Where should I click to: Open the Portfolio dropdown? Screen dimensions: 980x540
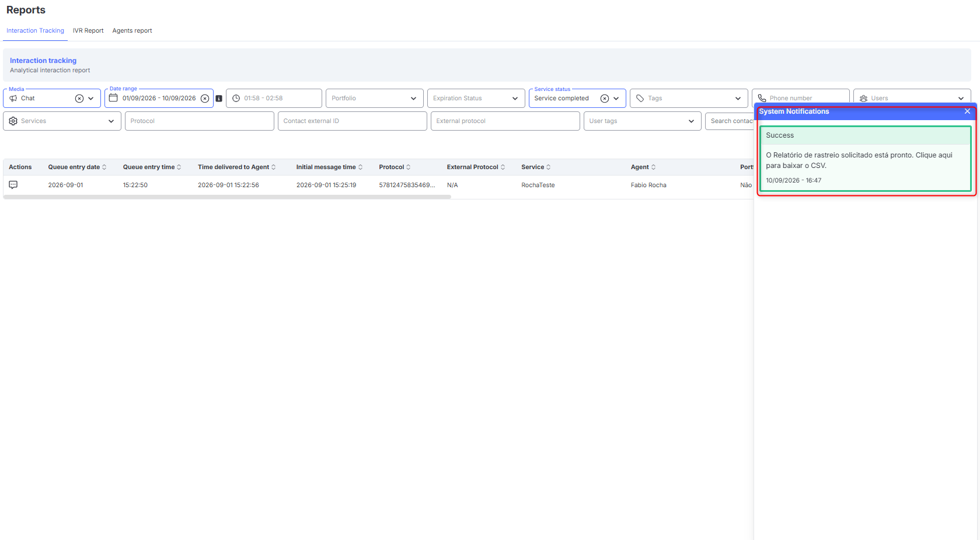(x=374, y=99)
